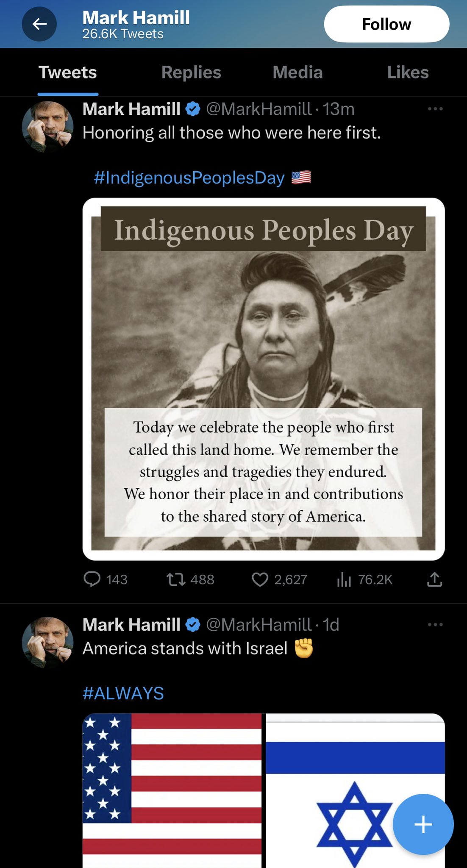Open more options on the 13m tweet
The height and width of the screenshot is (868, 467).
coord(435,109)
